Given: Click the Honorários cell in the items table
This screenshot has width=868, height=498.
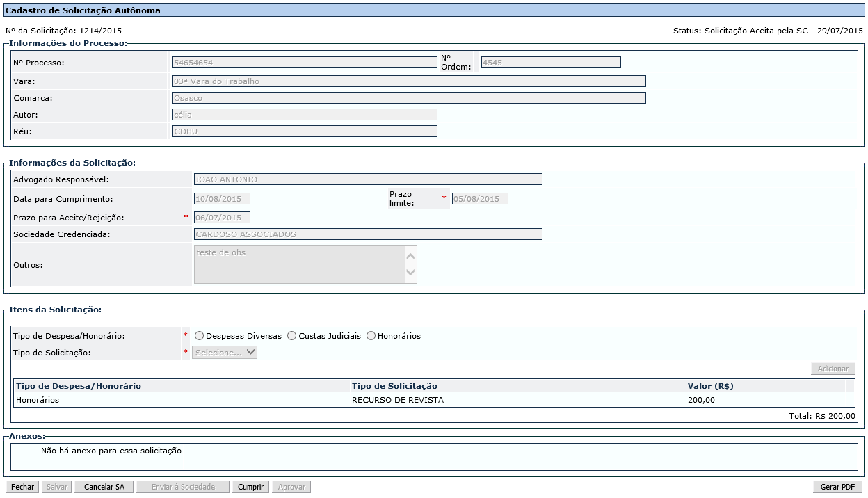Looking at the screenshot, I should [38, 400].
